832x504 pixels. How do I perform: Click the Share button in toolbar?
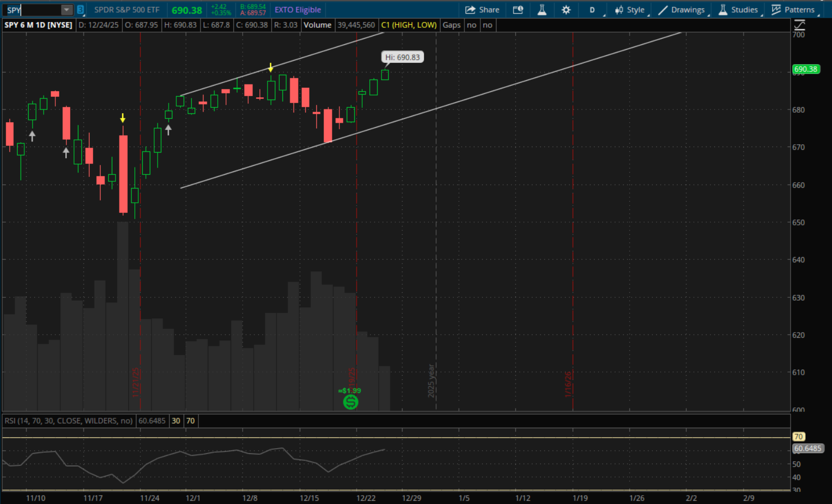click(x=482, y=10)
